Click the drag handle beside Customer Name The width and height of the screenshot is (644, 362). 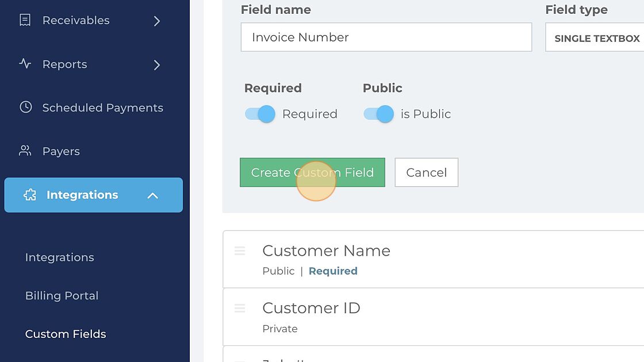pos(240,251)
